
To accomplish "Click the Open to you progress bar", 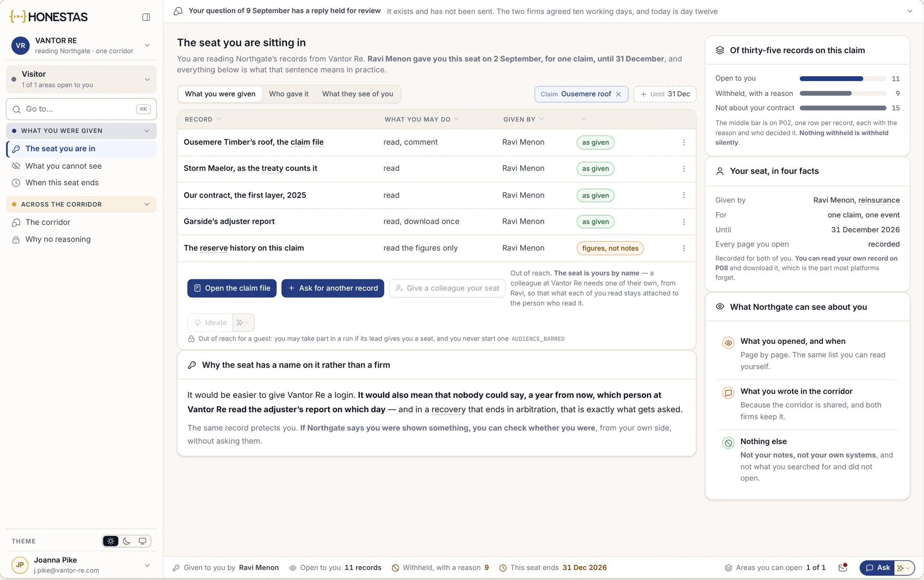I will (x=843, y=79).
